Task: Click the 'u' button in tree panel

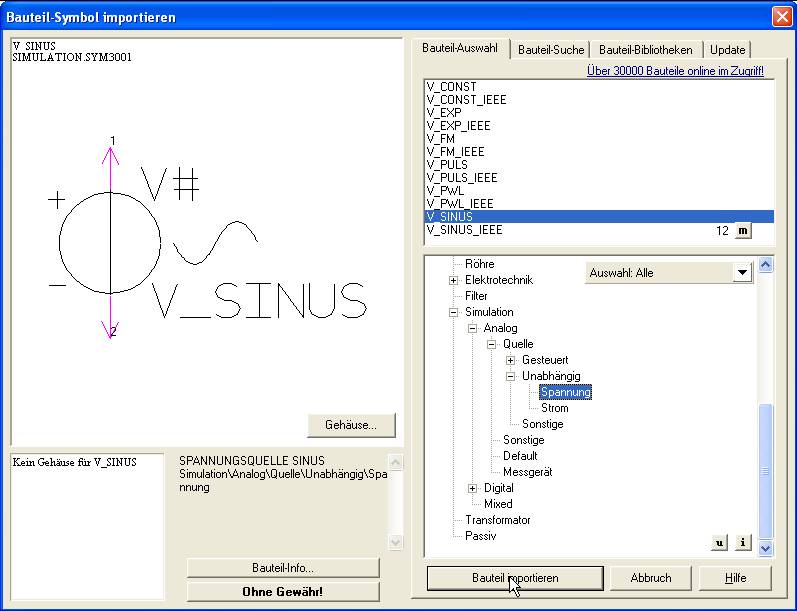Action: tap(719, 542)
